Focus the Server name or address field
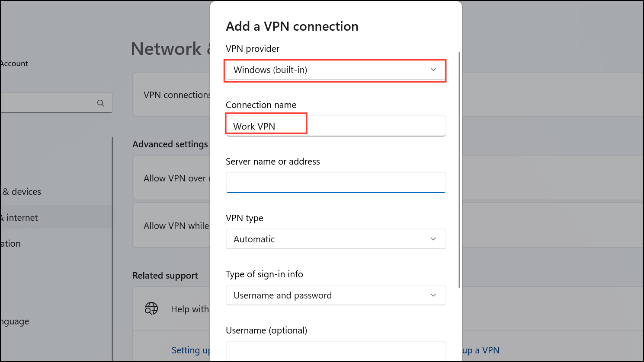Viewport: 644px width, 362px height. (x=335, y=182)
